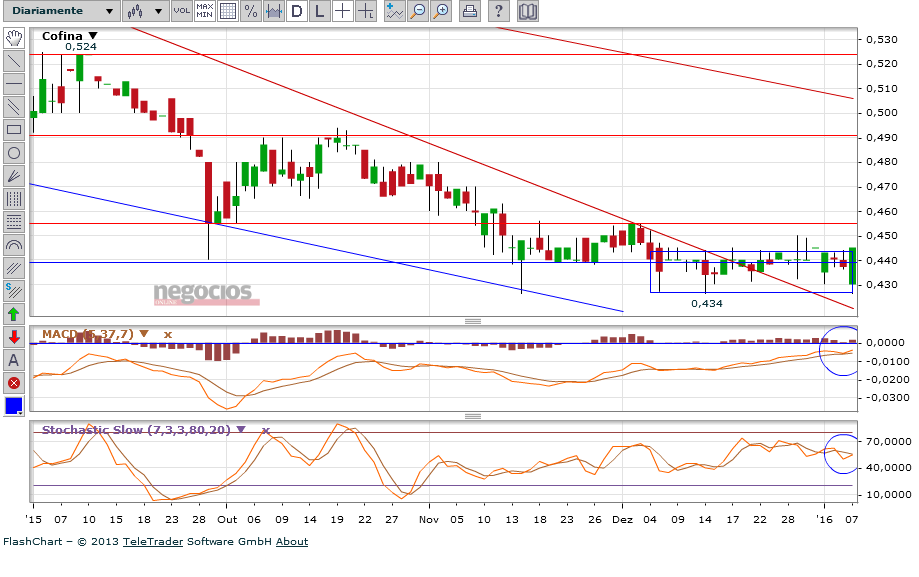This screenshot has width=919, height=577.
Task: Add an indicator to the chart
Action: pyautogui.click(x=394, y=11)
